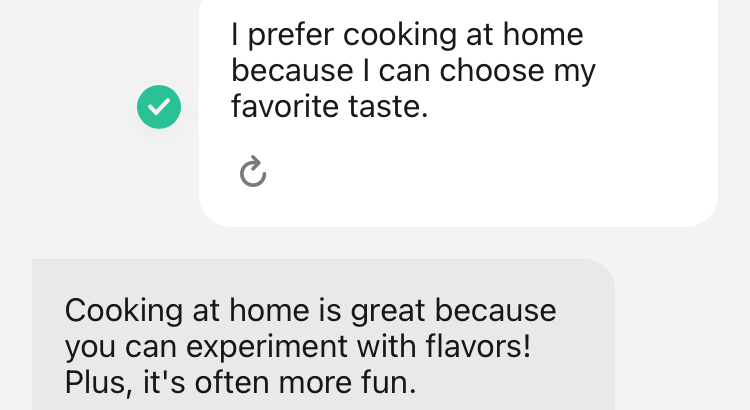Image resolution: width=750 pixels, height=410 pixels.
Task: Click the line "I prefer cooking at home"
Action: coord(406,36)
